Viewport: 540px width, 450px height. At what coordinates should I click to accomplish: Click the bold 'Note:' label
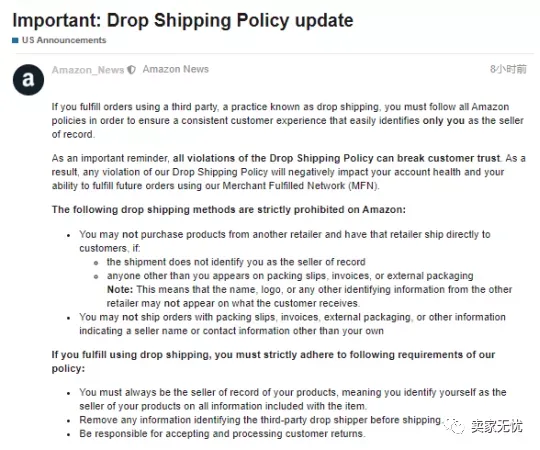120,290
